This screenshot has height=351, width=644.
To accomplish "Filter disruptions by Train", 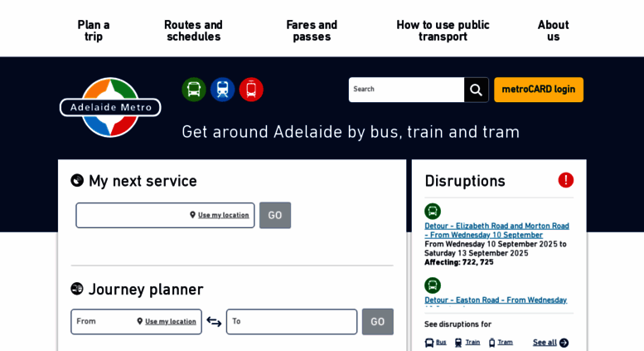I will (x=467, y=342).
